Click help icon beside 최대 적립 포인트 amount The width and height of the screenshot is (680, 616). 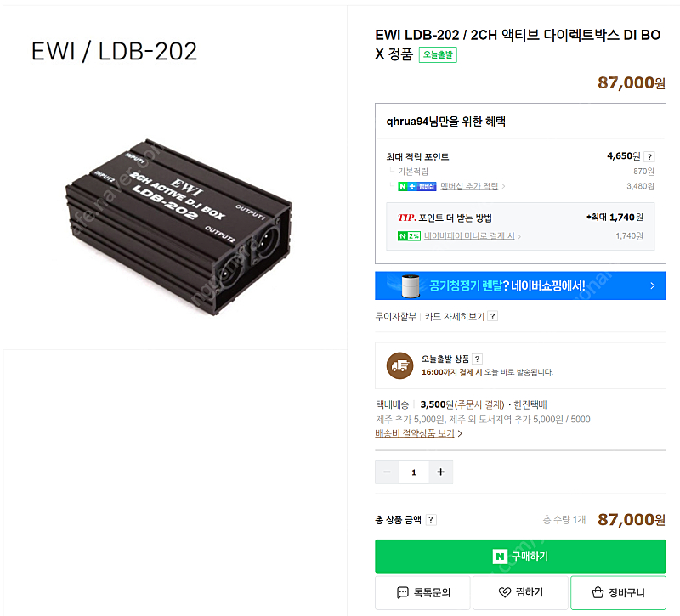(x=649, y=157)
